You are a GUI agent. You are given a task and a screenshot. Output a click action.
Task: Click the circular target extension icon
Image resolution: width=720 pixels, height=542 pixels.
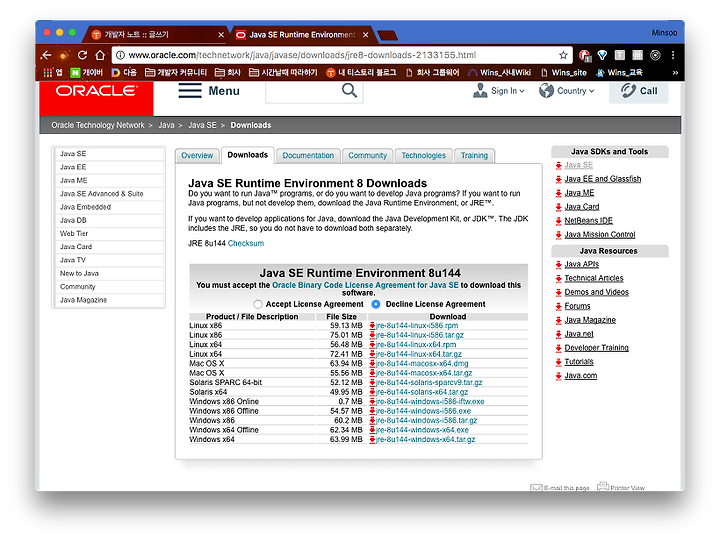point(655,56)
